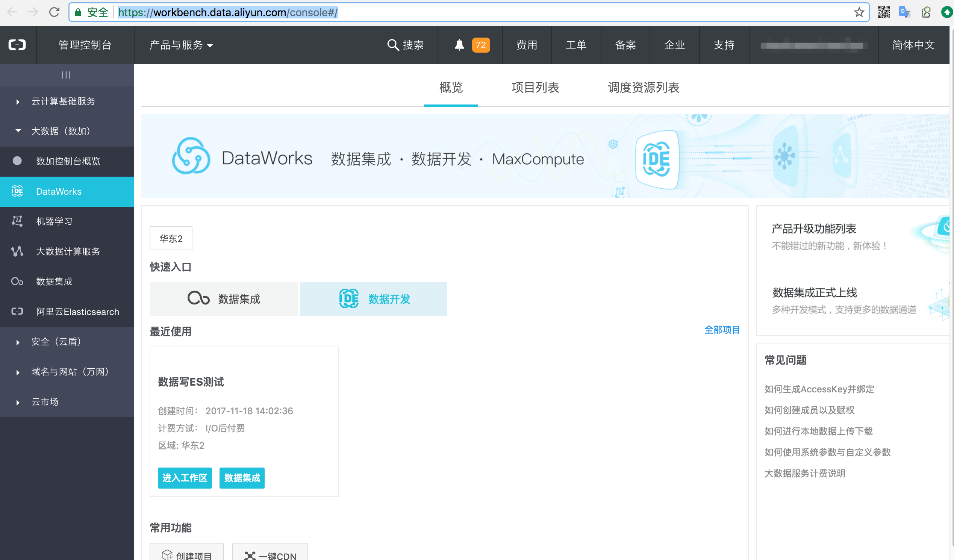
Task: Click the circle icon beside 数加控制台概览
Action: (17, 161)
